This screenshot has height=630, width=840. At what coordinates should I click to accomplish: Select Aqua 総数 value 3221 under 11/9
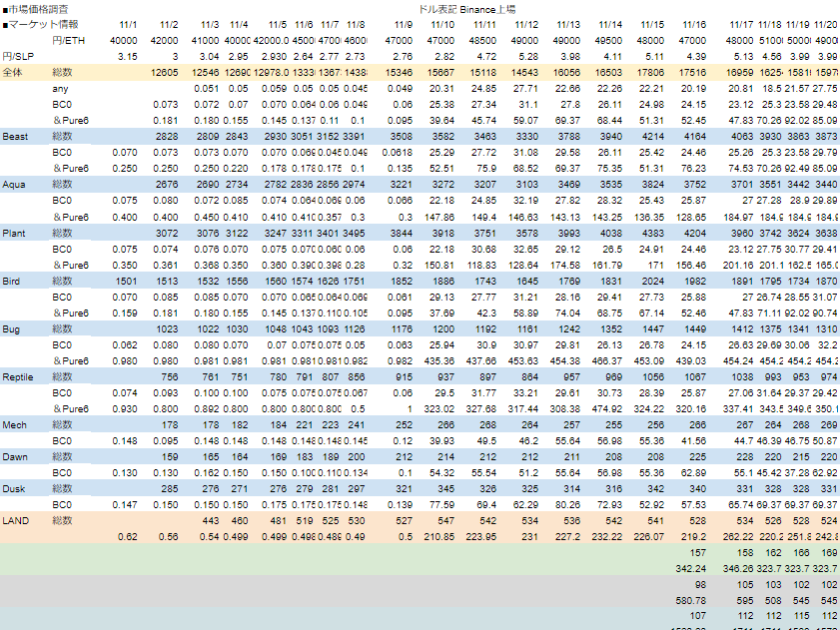pyautogui.click(x=401, y=186)
